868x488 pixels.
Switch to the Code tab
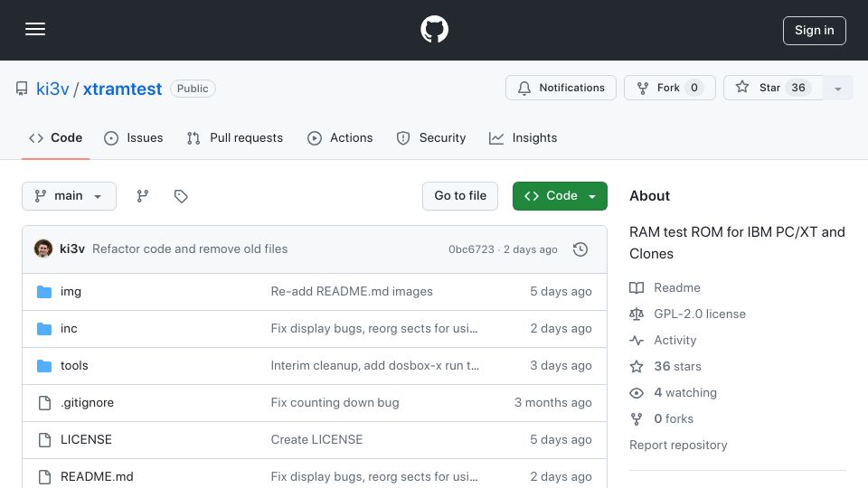(x=56, y=137)
